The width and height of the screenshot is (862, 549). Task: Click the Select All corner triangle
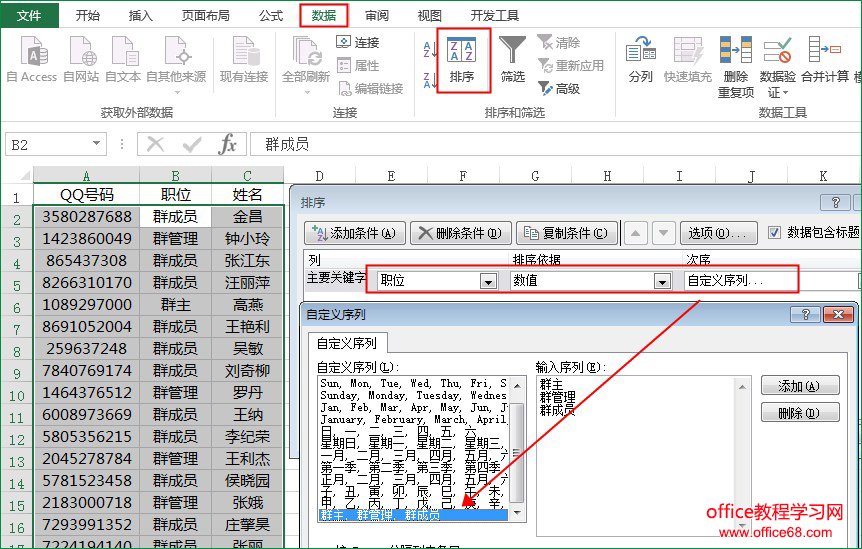(x=24, y=176)
